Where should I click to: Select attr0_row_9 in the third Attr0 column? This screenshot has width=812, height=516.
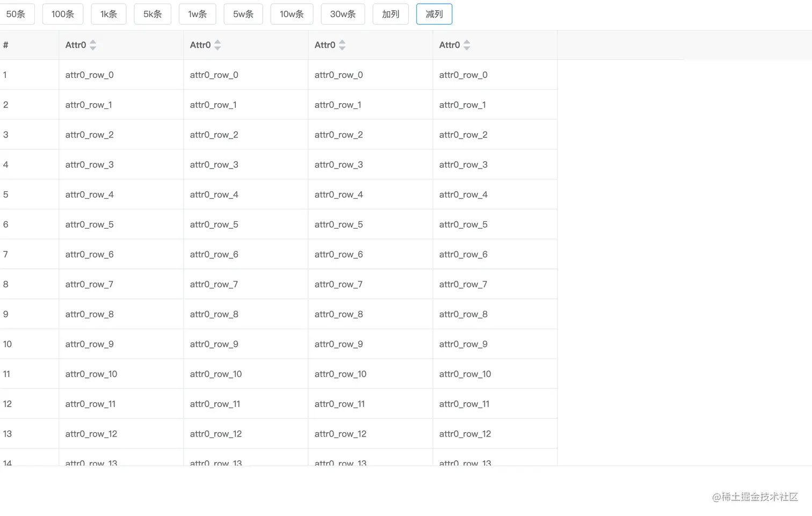[338, 344]
